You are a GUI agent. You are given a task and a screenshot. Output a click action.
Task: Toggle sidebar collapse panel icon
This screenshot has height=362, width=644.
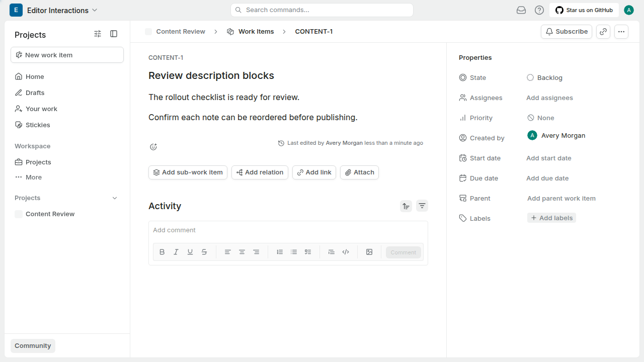point(114,34)
